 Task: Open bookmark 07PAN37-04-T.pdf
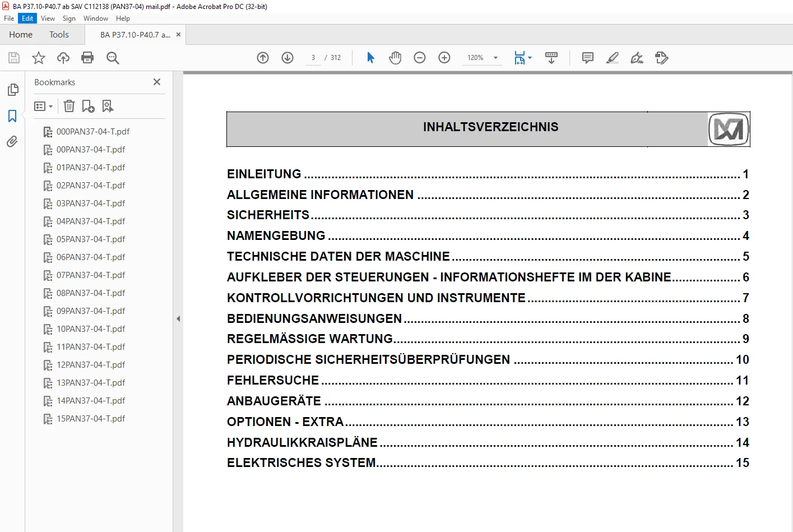91,275
